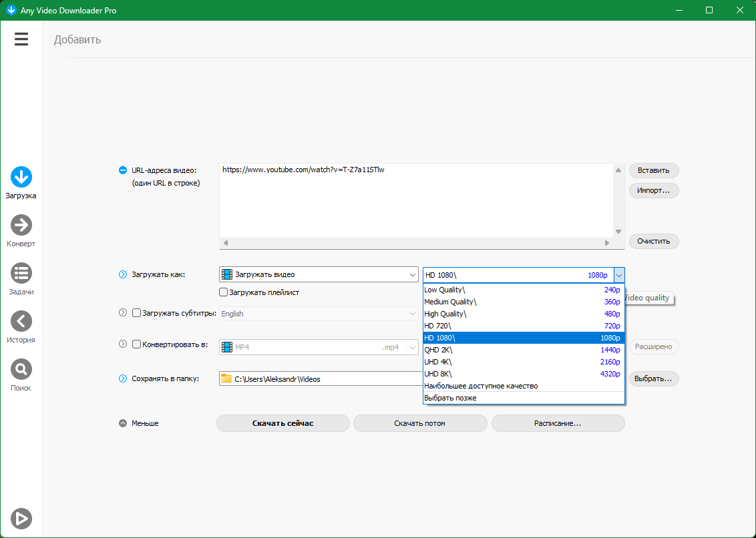Collapse the quality dropdown arrow next to 1080p
Screen dimensions: 756x538
click(x=619, y=275)
